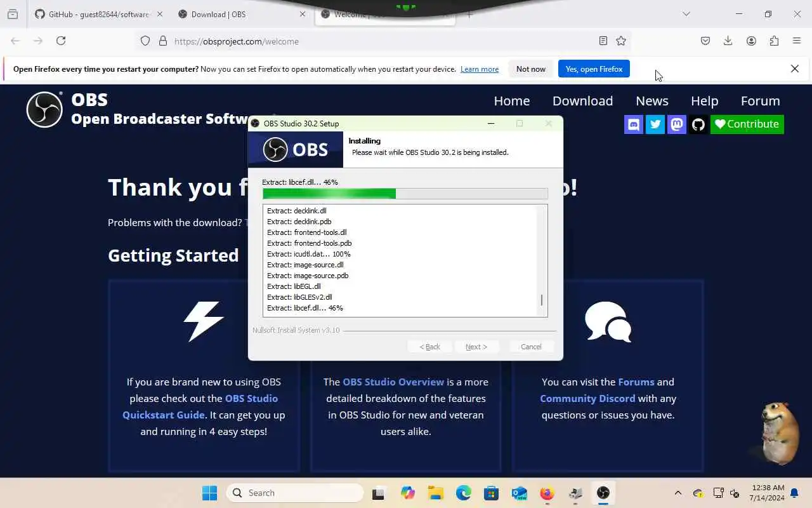This screenshot has height=508, width=812.
Task: Open the list all tabs dropdown
Action: (686, 14)
